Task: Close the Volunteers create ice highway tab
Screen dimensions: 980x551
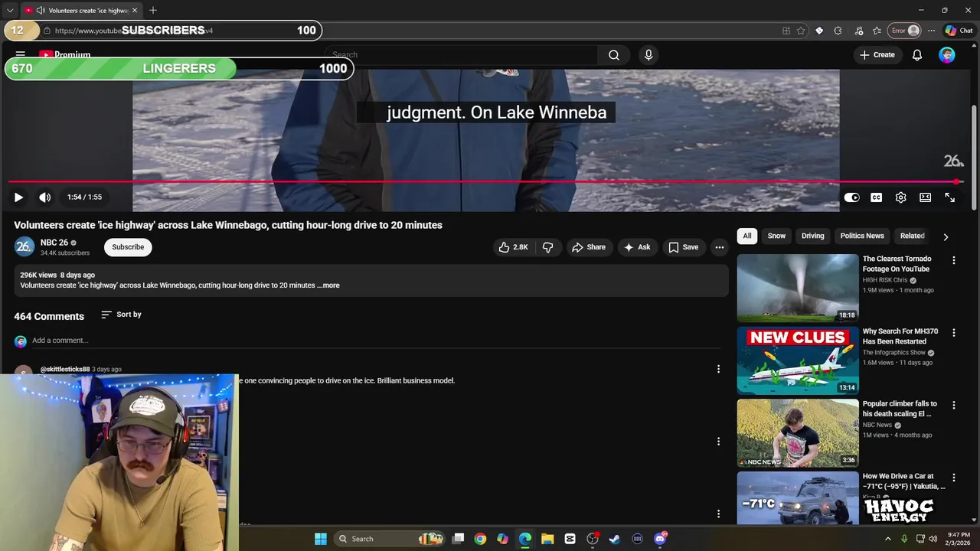Action: (135, 10)
